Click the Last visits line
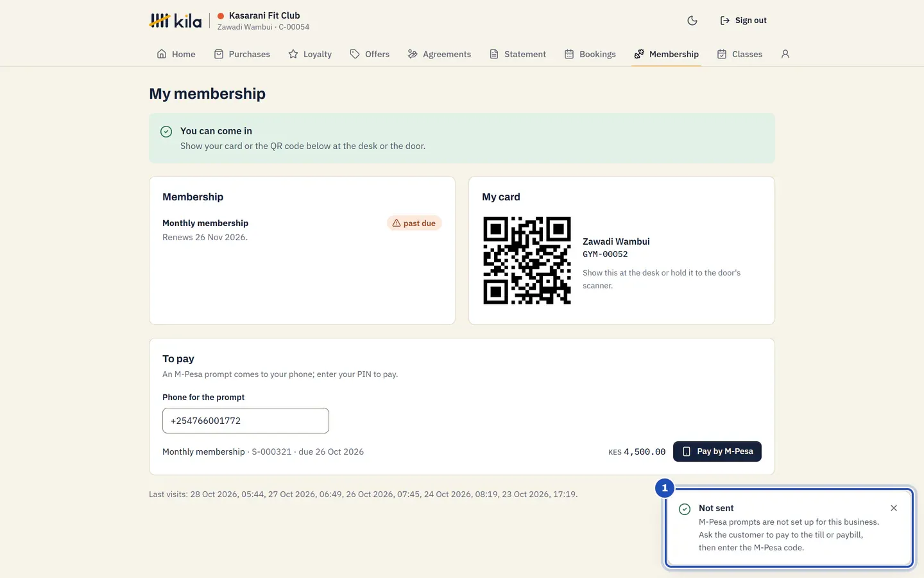924x578 pixels. (363, 495)
